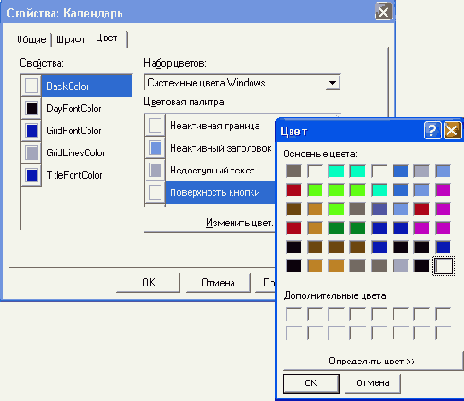Image resolution: width=464 pixels, height=401 pixels.
Task: Click the Определить цвет button
Action: (x=372, y=361)
